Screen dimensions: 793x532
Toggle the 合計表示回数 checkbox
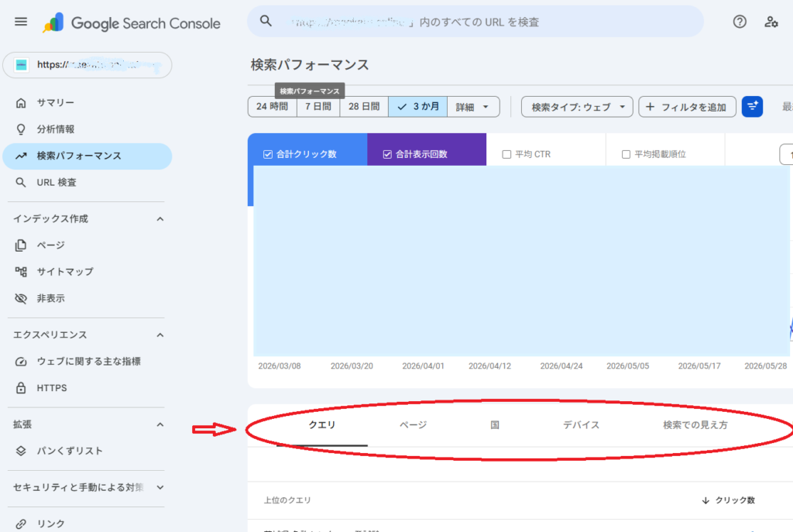pos(387,154)
